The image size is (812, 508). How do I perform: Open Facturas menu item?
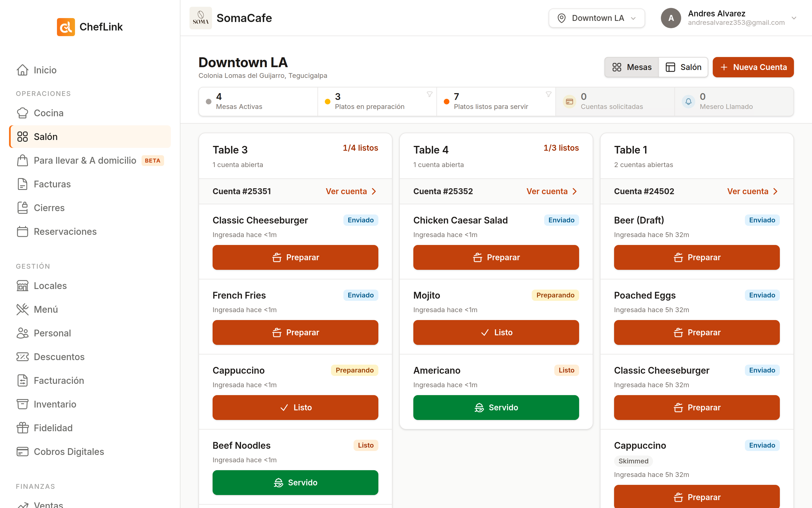tap(91, 184)
